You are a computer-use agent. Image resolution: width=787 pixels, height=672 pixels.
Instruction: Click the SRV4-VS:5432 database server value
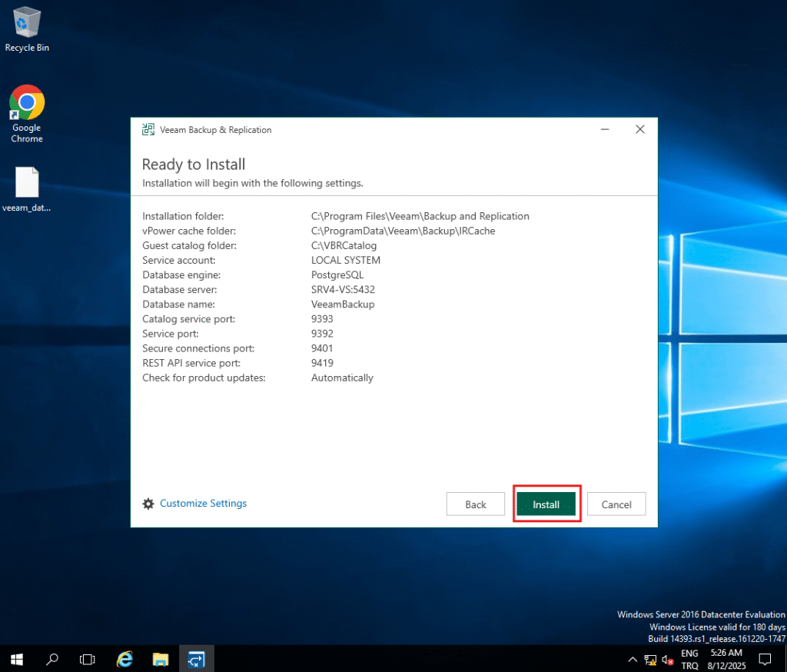point(343,289)
